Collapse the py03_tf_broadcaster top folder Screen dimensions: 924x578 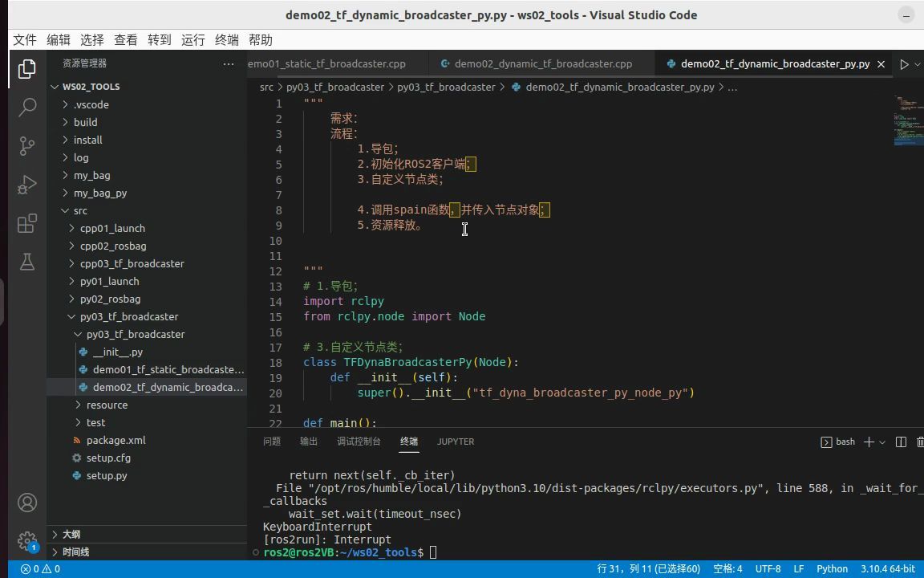tap(128, 316)
